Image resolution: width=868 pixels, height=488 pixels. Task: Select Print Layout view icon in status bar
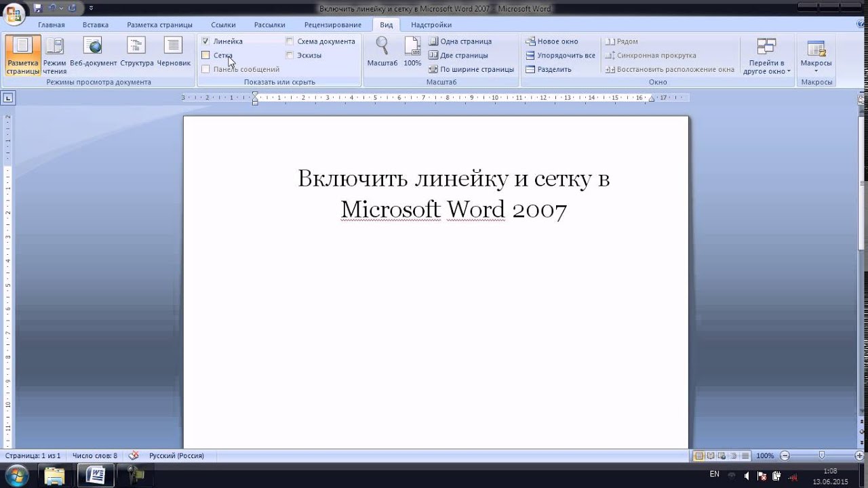click(699, 456)
